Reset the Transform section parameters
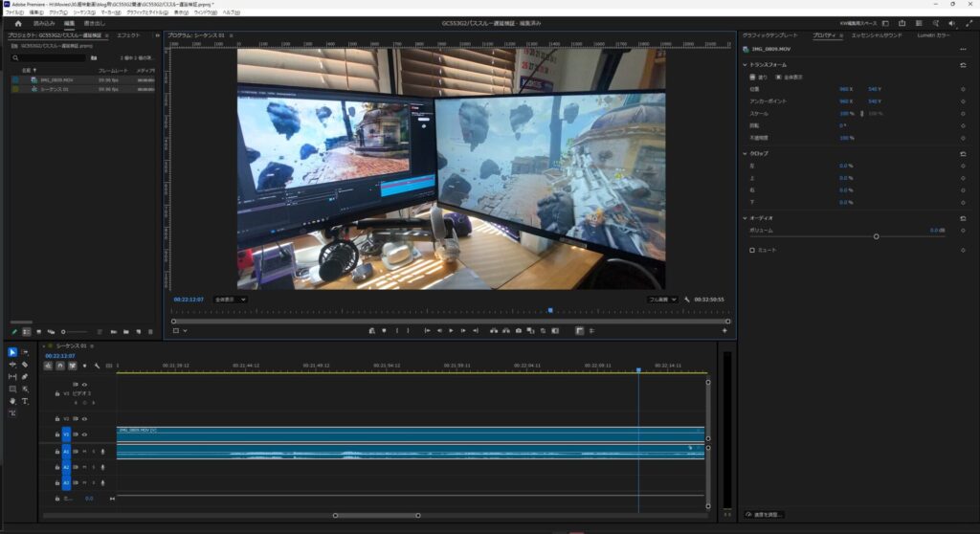980x534 pixels. point(962,65)
